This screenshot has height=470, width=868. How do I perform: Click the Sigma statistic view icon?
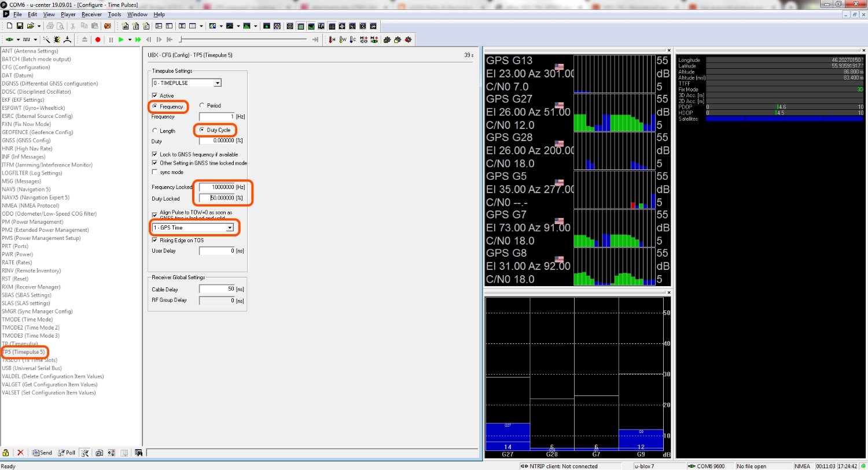click(182, 26)
